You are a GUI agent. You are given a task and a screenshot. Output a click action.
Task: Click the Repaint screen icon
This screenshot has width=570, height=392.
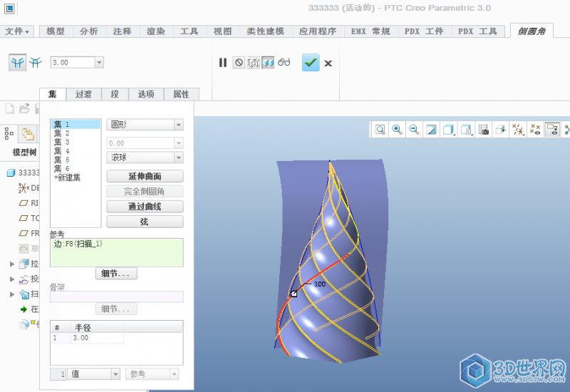431,130
